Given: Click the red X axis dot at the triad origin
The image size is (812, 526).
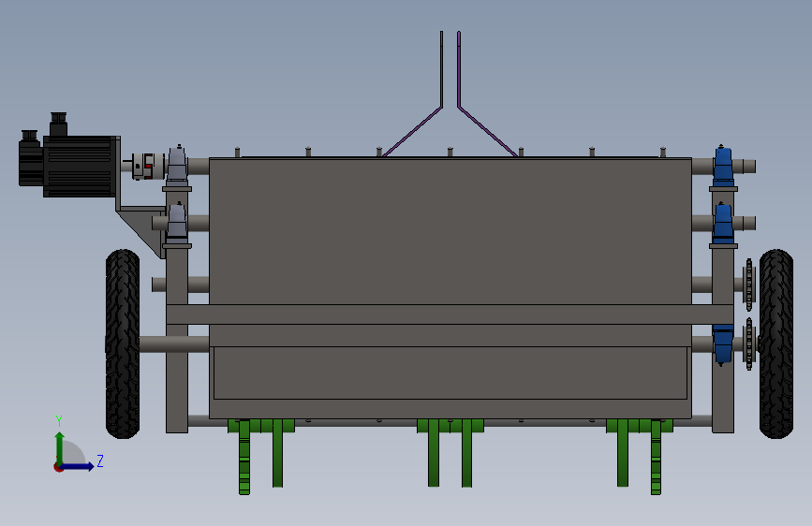Looking at the screenshot, I should pos(58,467).
